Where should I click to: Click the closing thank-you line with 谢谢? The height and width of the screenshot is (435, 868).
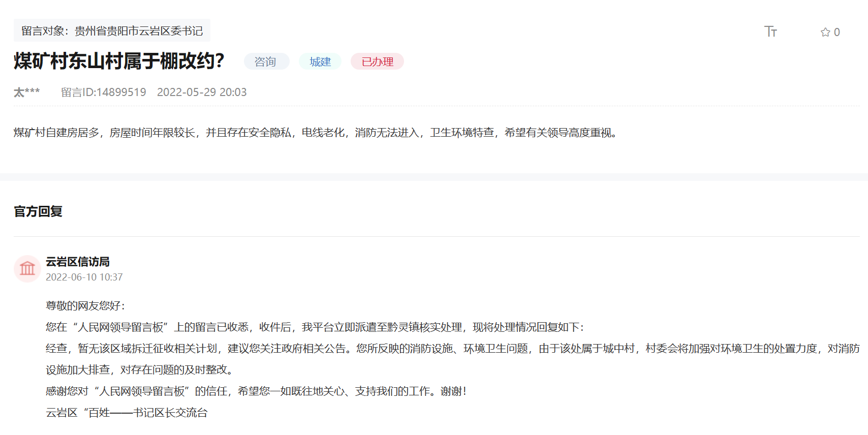click(256, 391)
